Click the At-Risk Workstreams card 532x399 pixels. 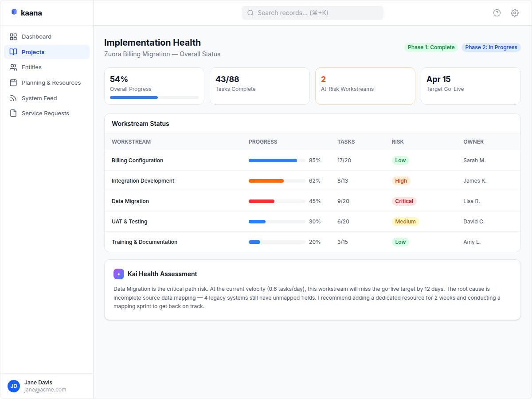365,86
